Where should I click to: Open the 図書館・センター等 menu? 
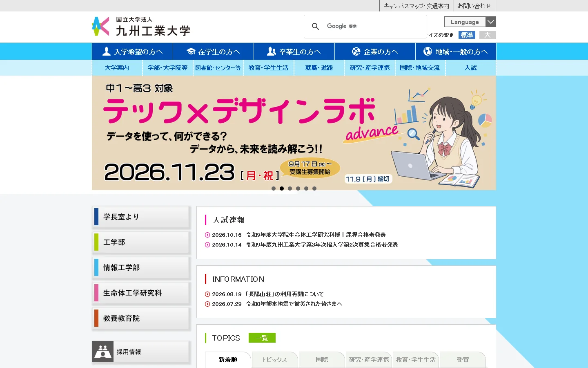[218, 68]
